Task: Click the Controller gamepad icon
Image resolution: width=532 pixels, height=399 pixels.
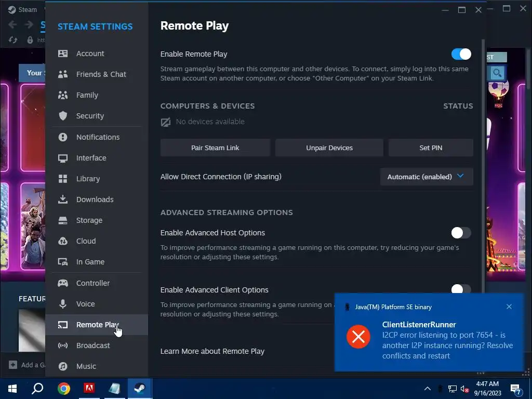Action: coord(63,283)
